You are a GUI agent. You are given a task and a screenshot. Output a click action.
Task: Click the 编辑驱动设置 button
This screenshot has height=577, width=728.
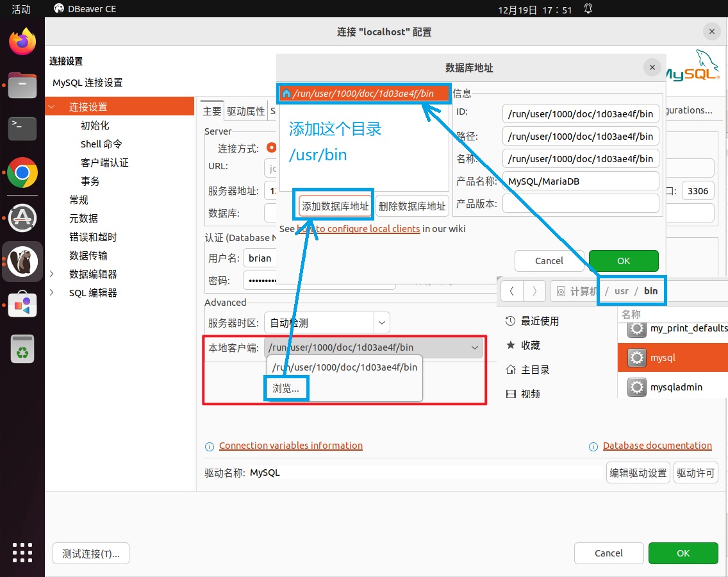tap(638, 473)
